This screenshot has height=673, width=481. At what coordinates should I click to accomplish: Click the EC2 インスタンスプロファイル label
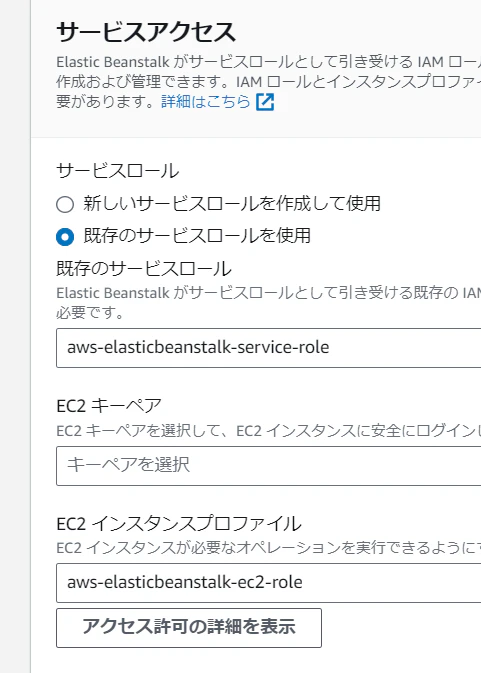click(x=179, y=524)
